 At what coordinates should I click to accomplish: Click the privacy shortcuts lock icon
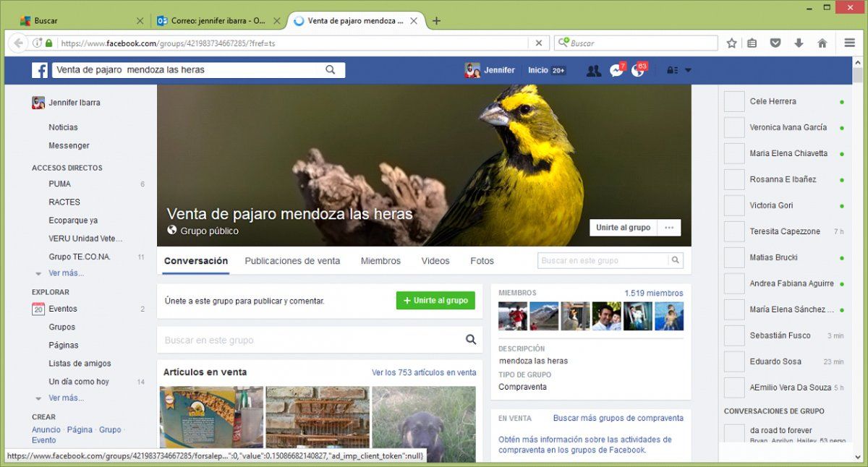point(672,70)
